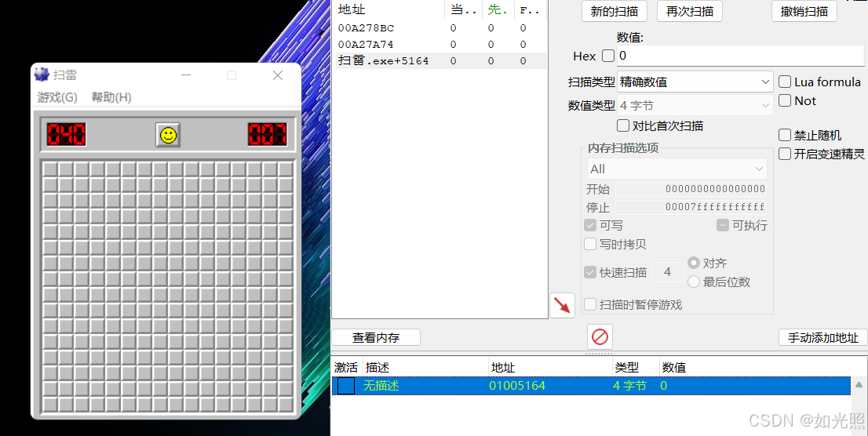Viewport: 868px width, 436px height.
Task: Click the 撤销扫描 button
Action: 804,11
